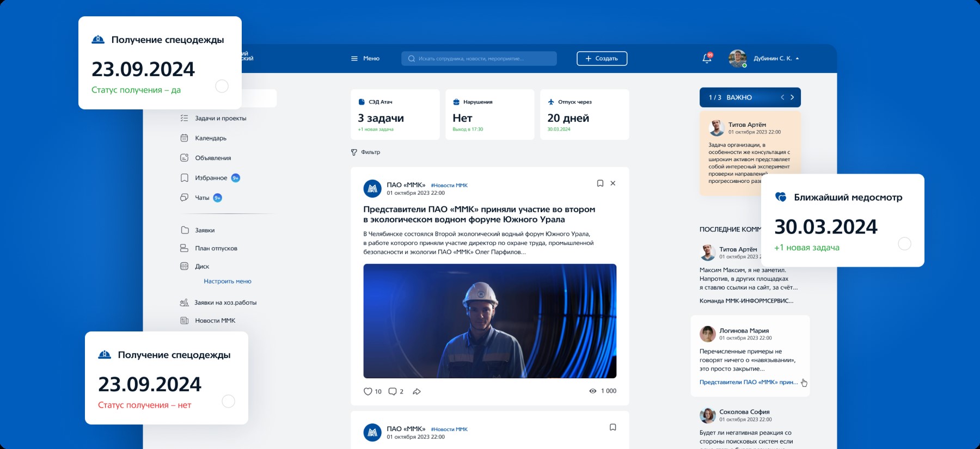
Task: Click Команда ММК-ИНФОРМСЕРВИС... text
Action: tap(746, 301)
